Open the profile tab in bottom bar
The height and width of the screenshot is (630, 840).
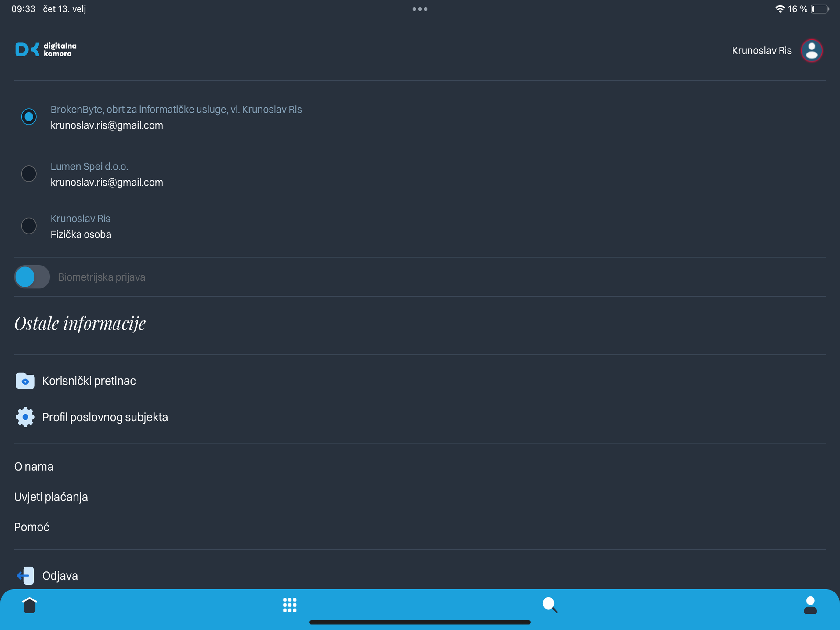(810, 605)
